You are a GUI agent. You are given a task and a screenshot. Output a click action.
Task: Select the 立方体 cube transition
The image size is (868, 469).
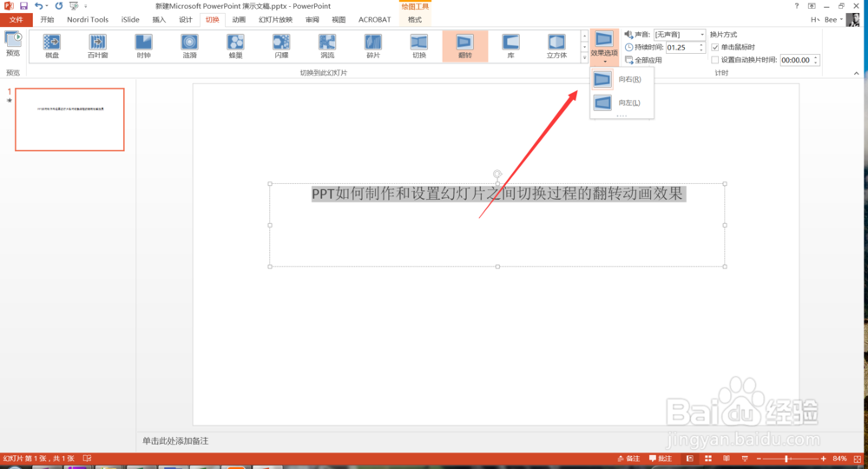coord(557,46)
